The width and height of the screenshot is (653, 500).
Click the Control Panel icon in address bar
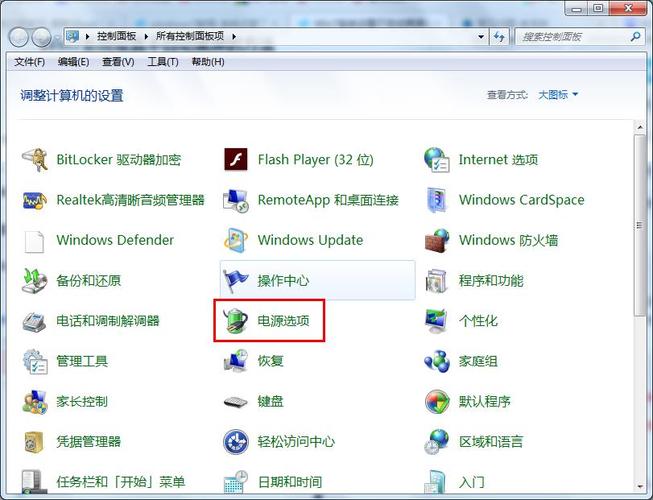coord(72,37)
